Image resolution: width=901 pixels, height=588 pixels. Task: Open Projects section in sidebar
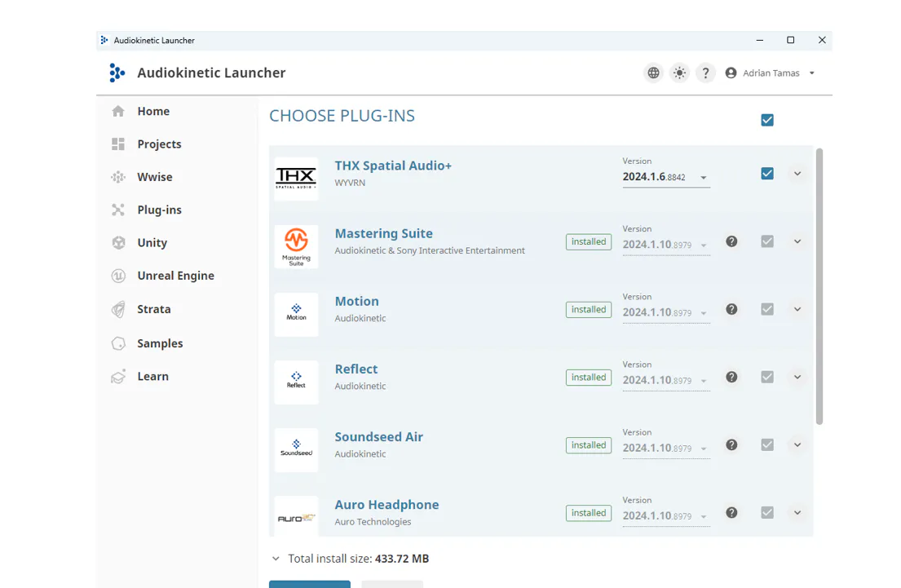coord(159,144)
